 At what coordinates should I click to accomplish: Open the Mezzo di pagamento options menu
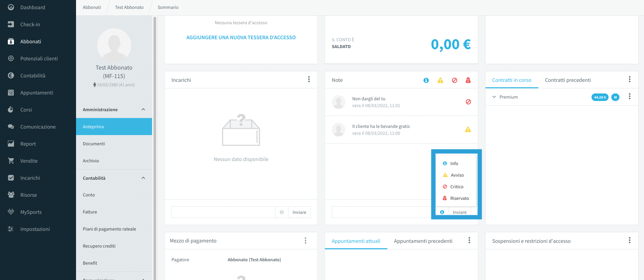305,240
